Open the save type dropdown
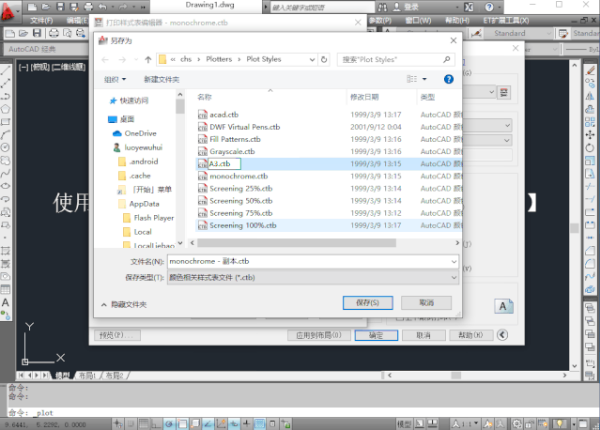Image resolution: width=600 pixels, height=430 pixels. pyautogui.click(x=454, y=278)
